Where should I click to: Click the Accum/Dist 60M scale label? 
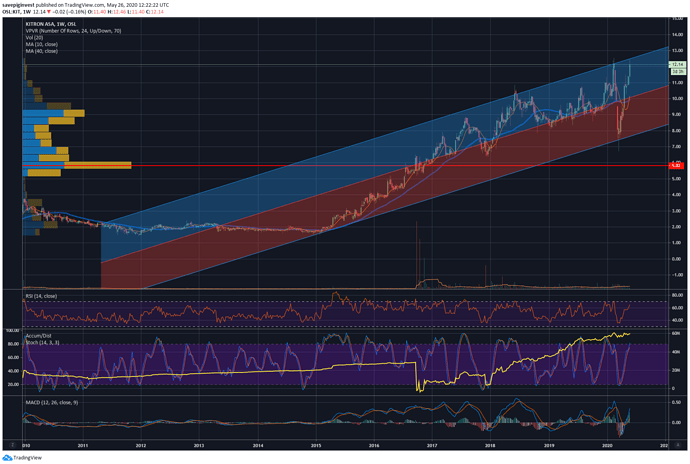click(x=676, y=334)
